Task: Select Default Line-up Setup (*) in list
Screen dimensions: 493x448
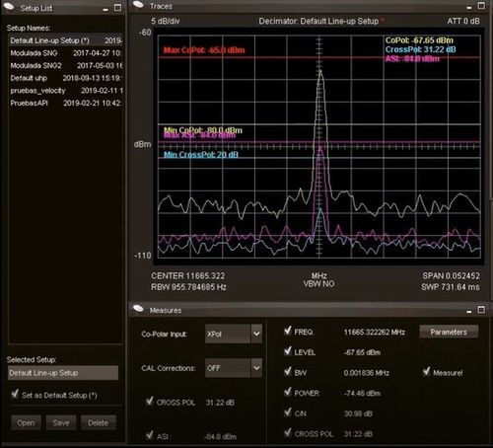Action: coord(66,40)
